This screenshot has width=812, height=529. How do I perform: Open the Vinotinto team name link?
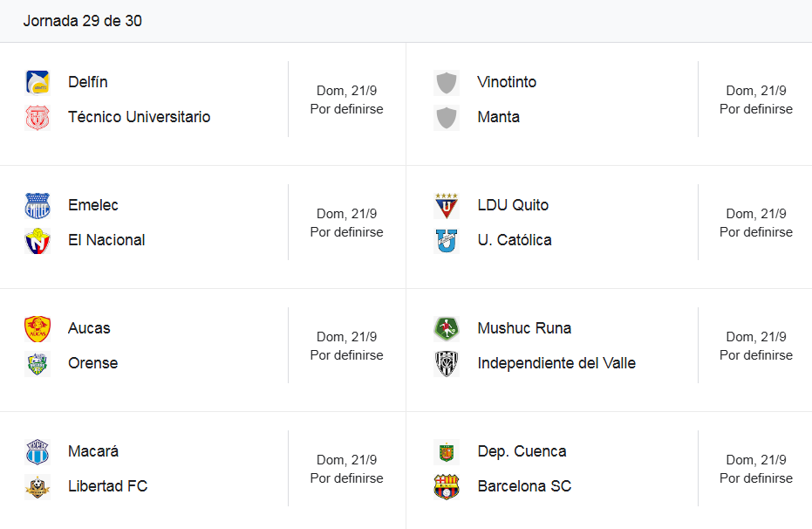pyautogui.click(x=507, y=82)
